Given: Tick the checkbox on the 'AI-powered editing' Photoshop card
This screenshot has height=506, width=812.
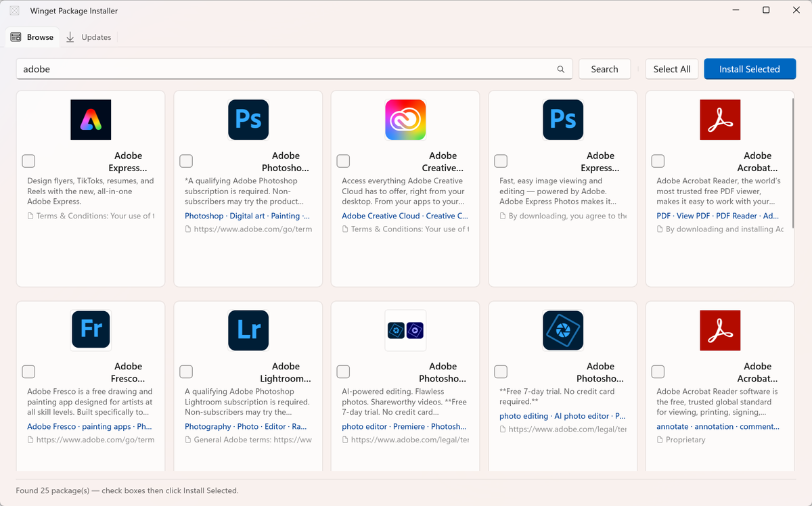Looking at the screenshot, I should coord(343,371).
